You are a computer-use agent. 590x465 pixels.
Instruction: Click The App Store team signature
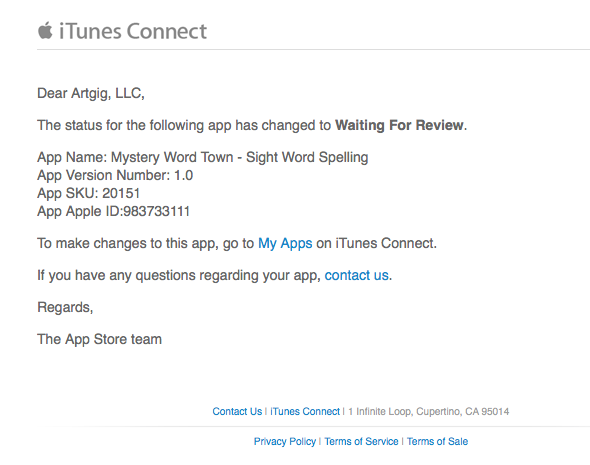[99, 339]
